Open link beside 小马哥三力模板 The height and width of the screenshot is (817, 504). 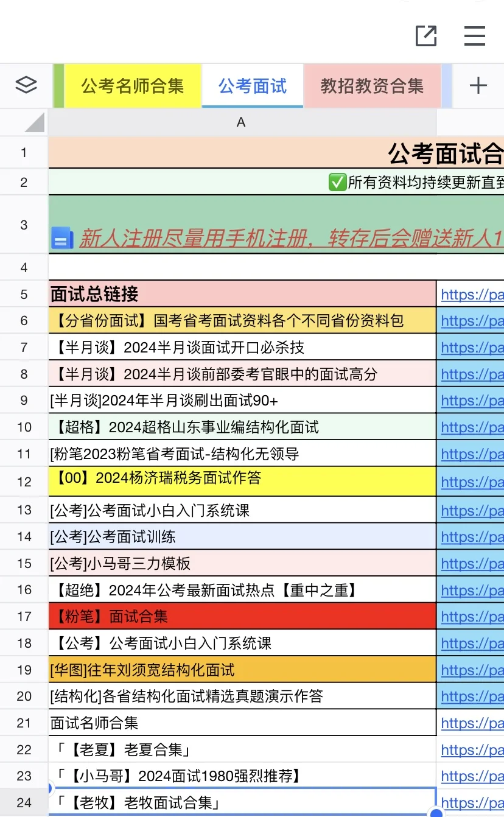pyautogui.click(x=472, y=563)
